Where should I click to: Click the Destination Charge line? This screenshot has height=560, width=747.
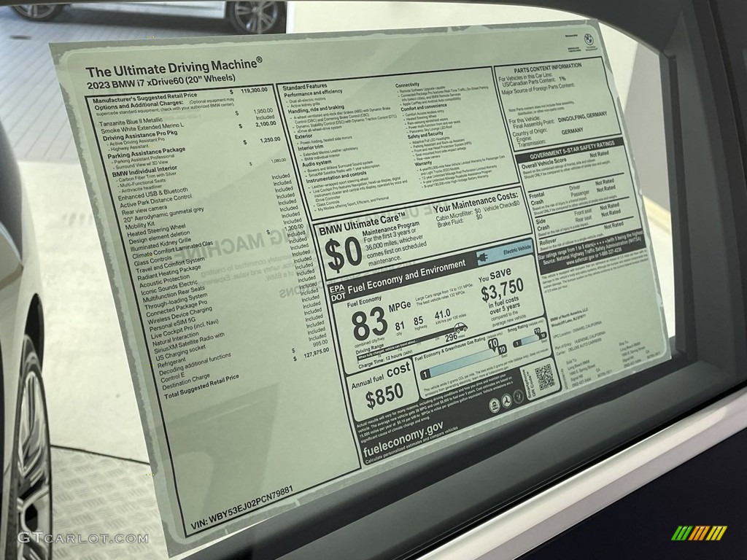(186, 381)
